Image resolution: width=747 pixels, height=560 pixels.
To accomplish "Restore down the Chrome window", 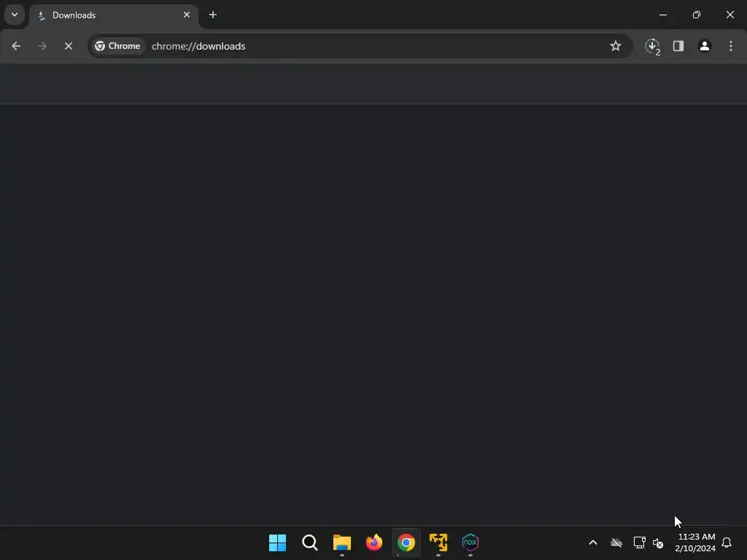I will click(697, 15).
